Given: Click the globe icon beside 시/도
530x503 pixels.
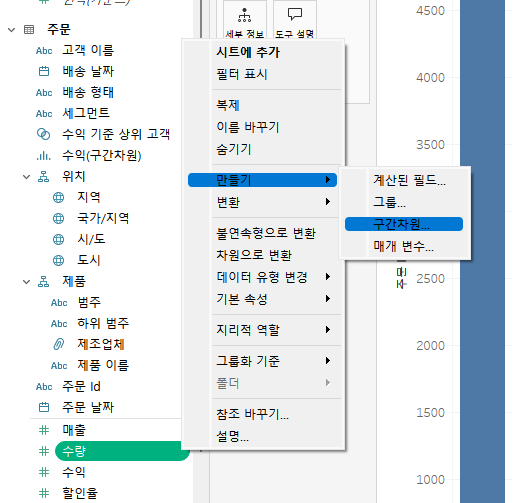Looking at the screenshot, I should click(58, 239).
